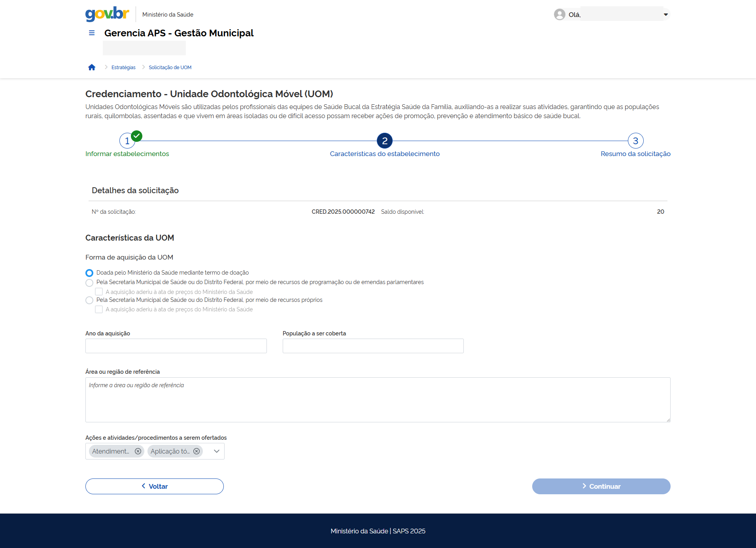756x548 pixels.
Task: Open Solicitação de UOM breadcrumb link
Action: (170, 68)
